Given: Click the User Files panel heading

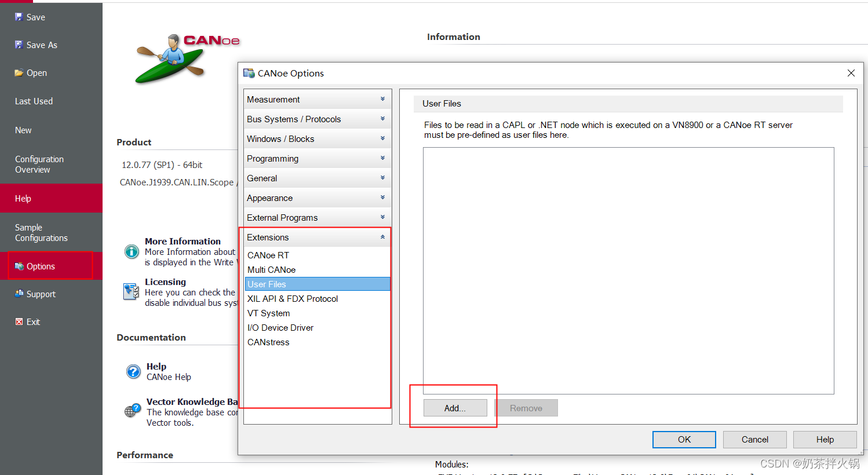Looking at the screenshot, I should (x=442, y=103).
